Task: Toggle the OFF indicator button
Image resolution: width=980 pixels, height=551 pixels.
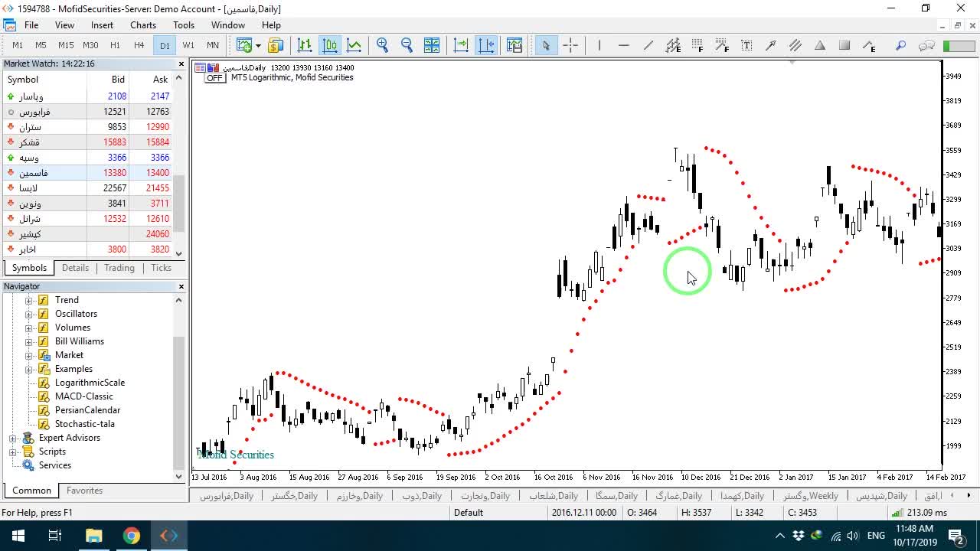Action: 214,78
